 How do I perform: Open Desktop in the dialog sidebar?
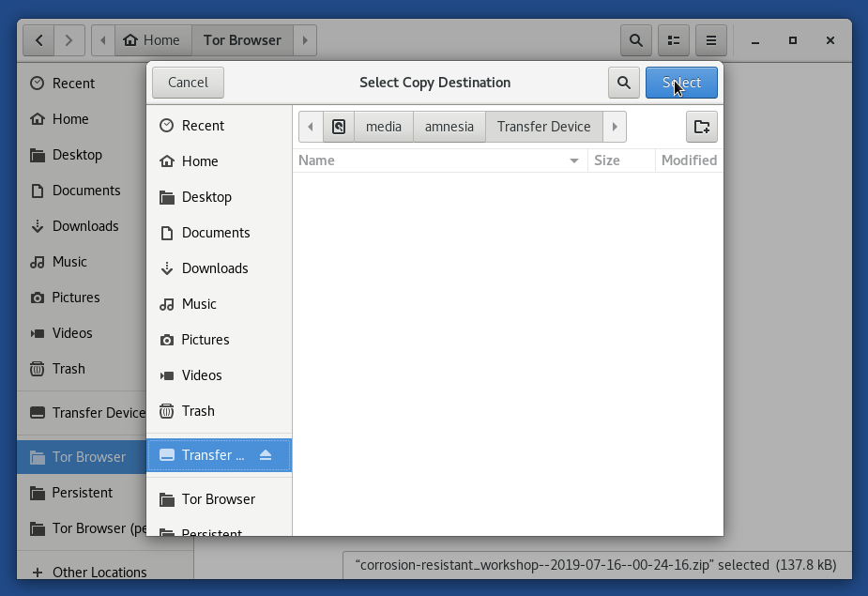tap(220, 197)
